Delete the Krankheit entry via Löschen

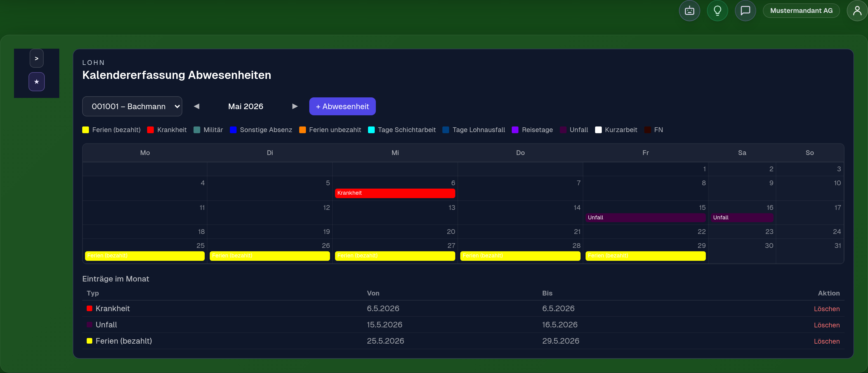click(827, 309)
